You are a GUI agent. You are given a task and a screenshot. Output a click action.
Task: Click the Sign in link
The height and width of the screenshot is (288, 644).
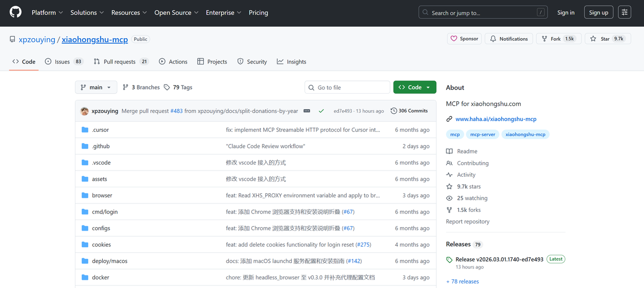[x=566, y=13]
